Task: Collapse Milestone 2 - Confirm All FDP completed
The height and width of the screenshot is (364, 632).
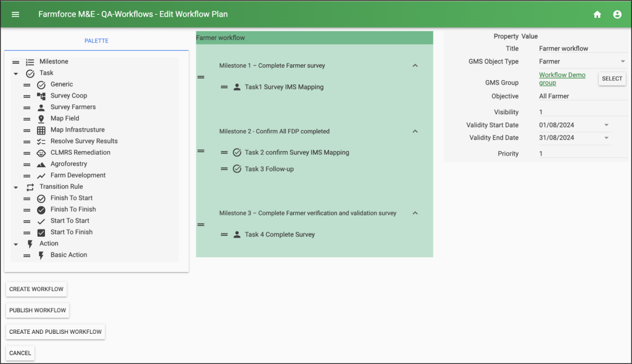Action: point(415,131)
